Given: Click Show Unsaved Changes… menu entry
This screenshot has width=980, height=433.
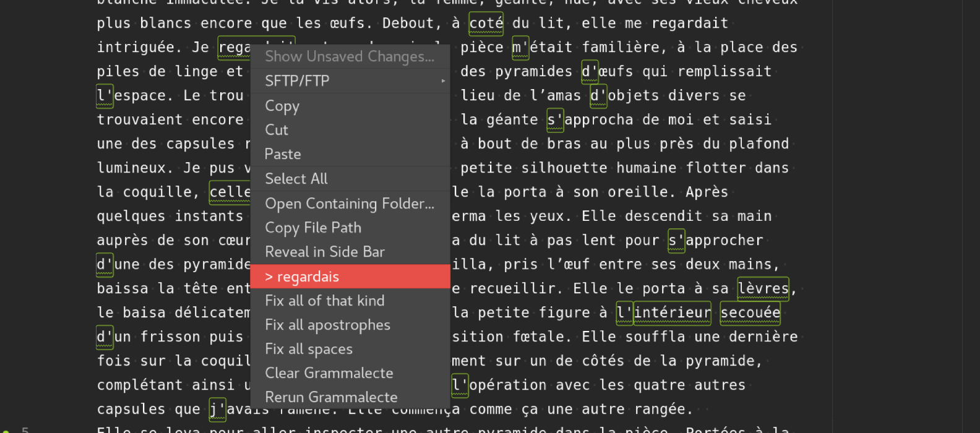Looking at the screenshot, I should tap(350, 56).
